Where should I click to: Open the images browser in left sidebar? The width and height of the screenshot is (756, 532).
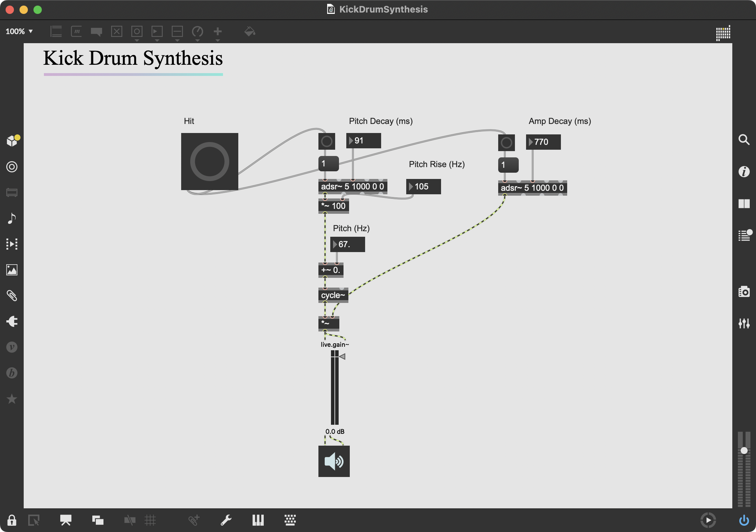12,270
